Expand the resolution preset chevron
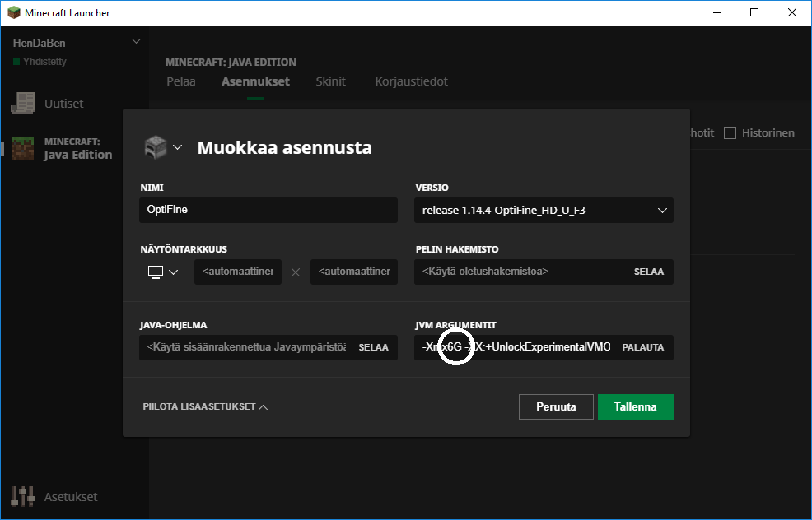Screen dimensions: 812x520 (x=174, y=272)
